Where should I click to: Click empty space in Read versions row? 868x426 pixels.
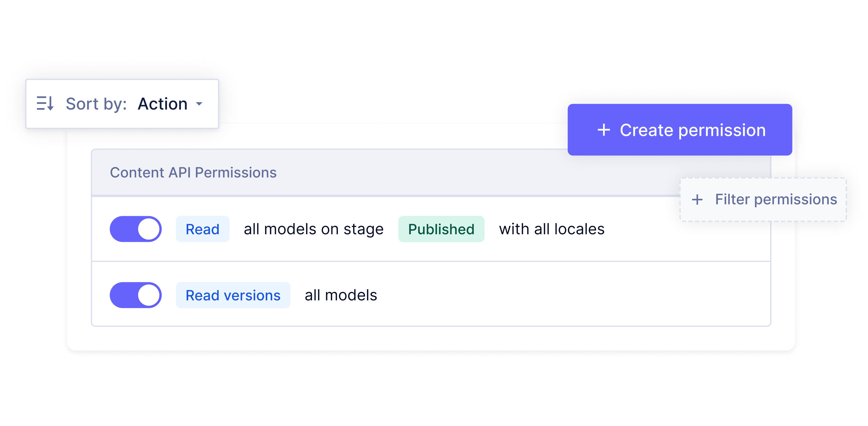pos(573,295)
